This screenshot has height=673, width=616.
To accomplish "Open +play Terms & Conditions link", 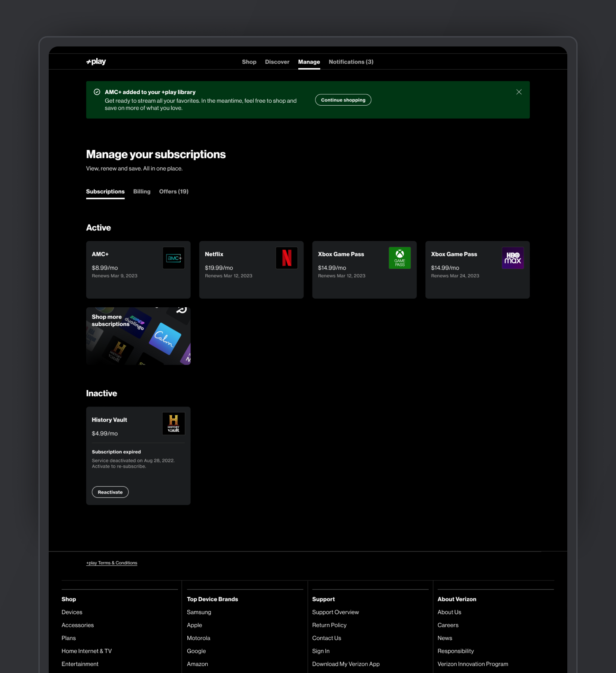I will click(112, 563).
